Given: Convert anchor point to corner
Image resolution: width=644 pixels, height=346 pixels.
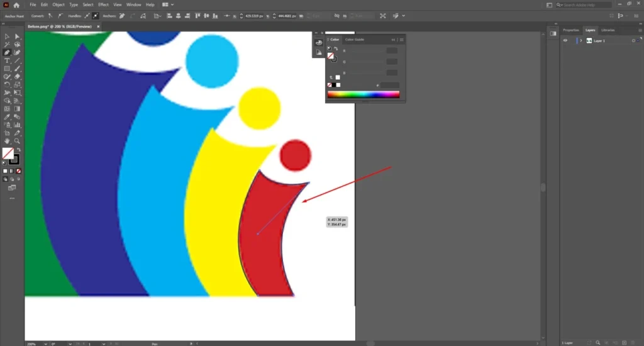Looking at the screenshot, I should [50, 16].
